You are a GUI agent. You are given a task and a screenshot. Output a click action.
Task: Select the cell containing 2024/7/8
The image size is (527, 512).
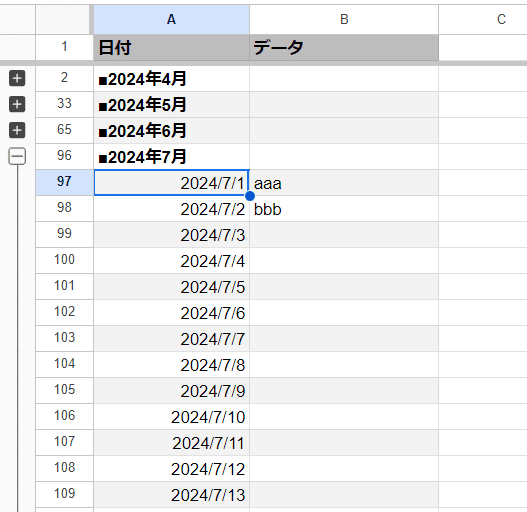[x=171, y=364]
